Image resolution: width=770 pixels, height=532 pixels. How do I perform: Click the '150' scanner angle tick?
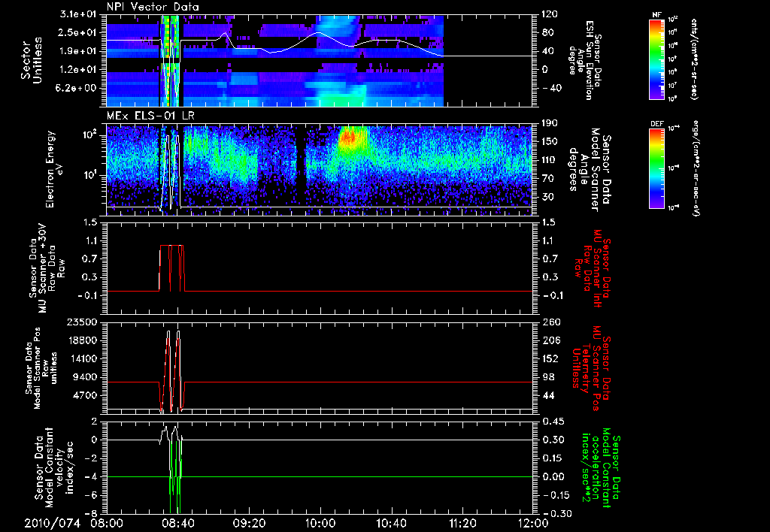tap(550, 141)
